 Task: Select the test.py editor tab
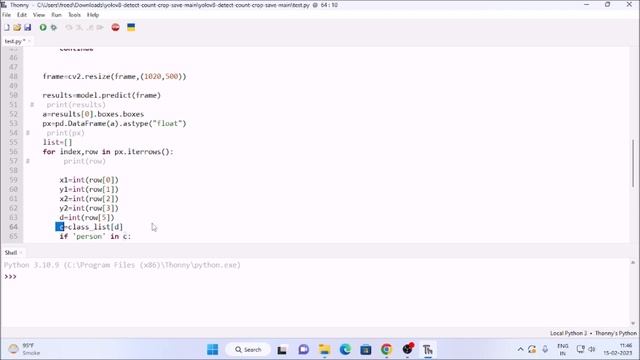[x=14, y=41]
